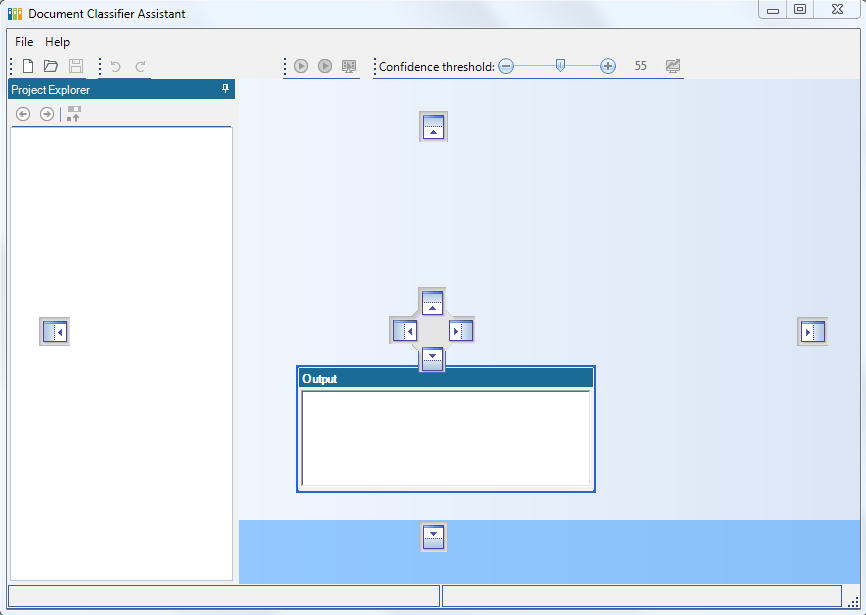Navigate forward in Project Explorer
Screen dimensions: 866x615
(x=46, y=114)
